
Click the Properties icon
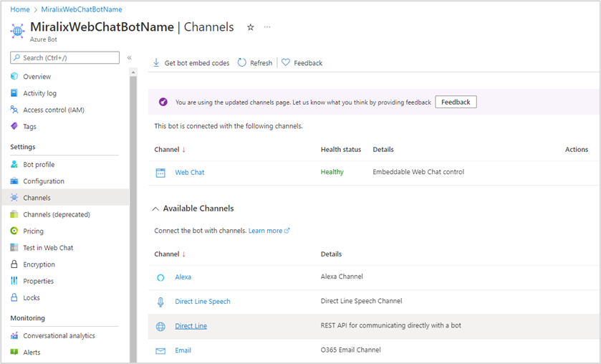pyautogui.click(x=14, y=281)
